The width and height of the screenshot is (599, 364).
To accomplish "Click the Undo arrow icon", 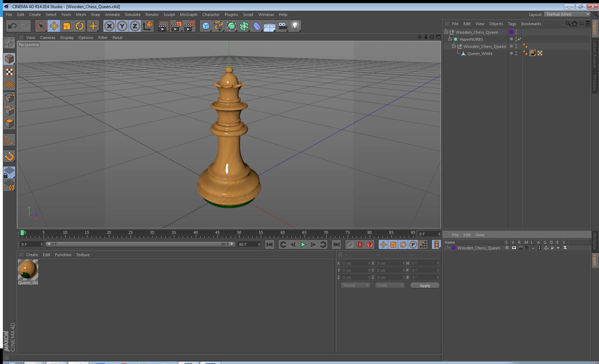I will [12, 26].
